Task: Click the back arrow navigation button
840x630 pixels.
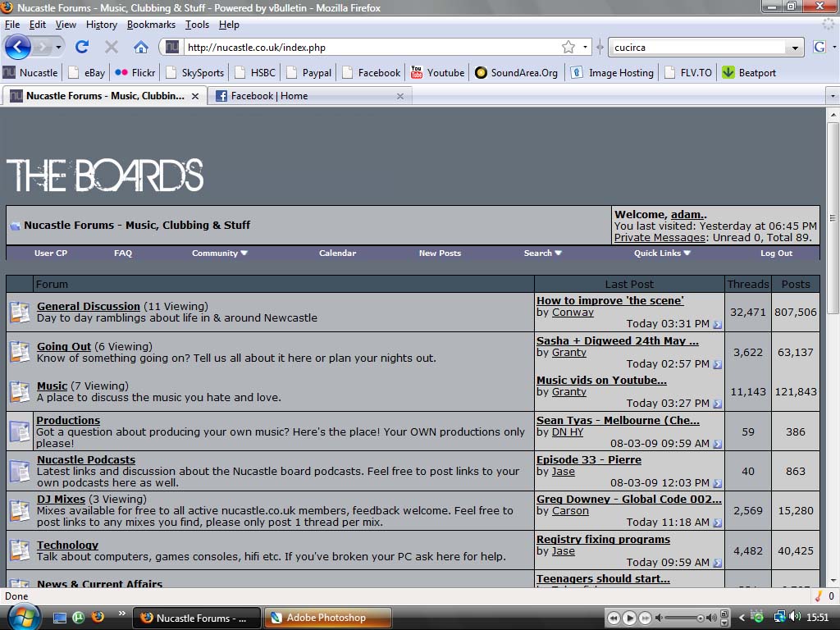Action: coord(18,47)
